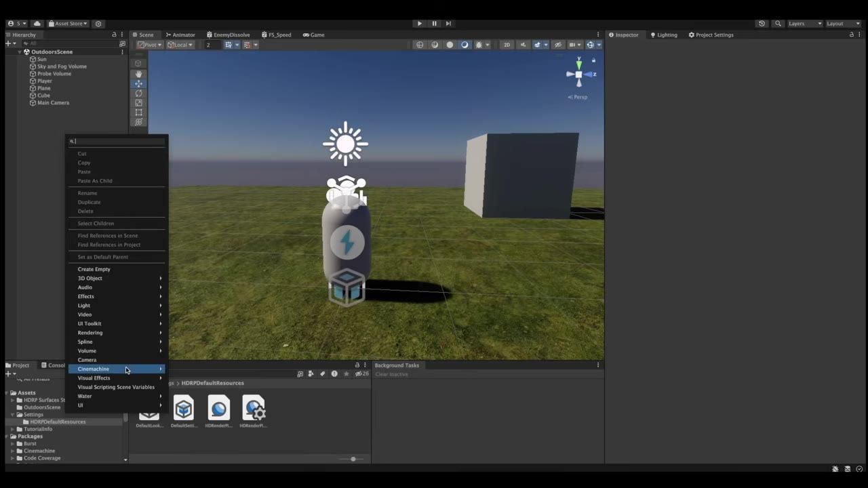The width and height of the screenshot is (868, 488).
Task: Choose Create Empty from context menu
Action: 117,269
